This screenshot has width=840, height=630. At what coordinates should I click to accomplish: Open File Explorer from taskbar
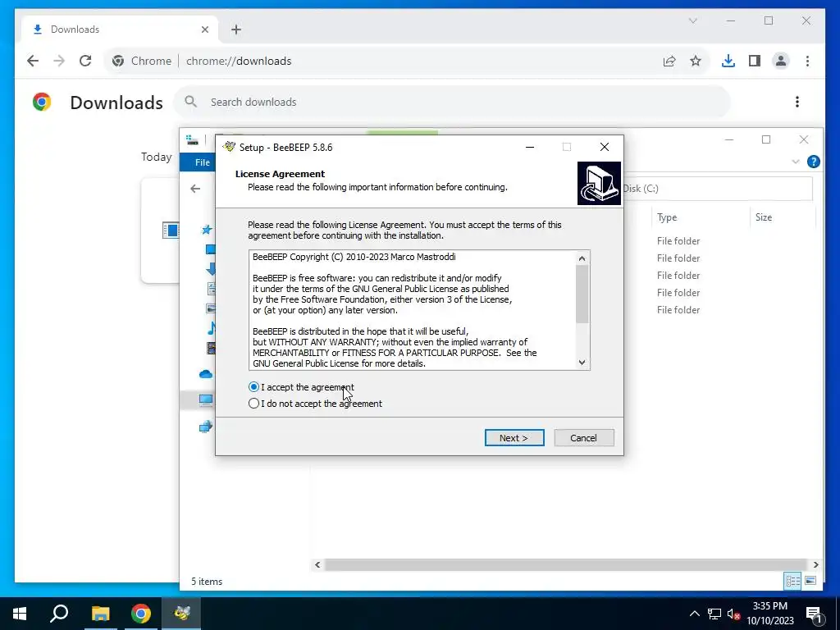[100, 614]
